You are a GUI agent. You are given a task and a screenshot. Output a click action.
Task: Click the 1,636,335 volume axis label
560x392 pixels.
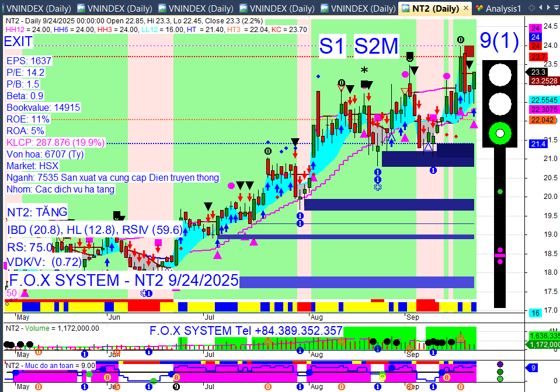(545, 335)
